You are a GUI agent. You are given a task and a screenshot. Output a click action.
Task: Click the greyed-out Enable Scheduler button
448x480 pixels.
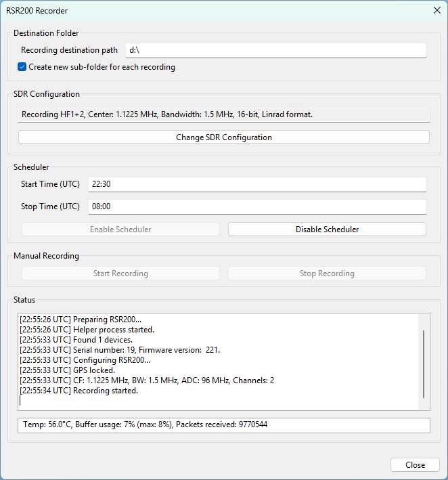pyautogui.click(x=120, y=230)
